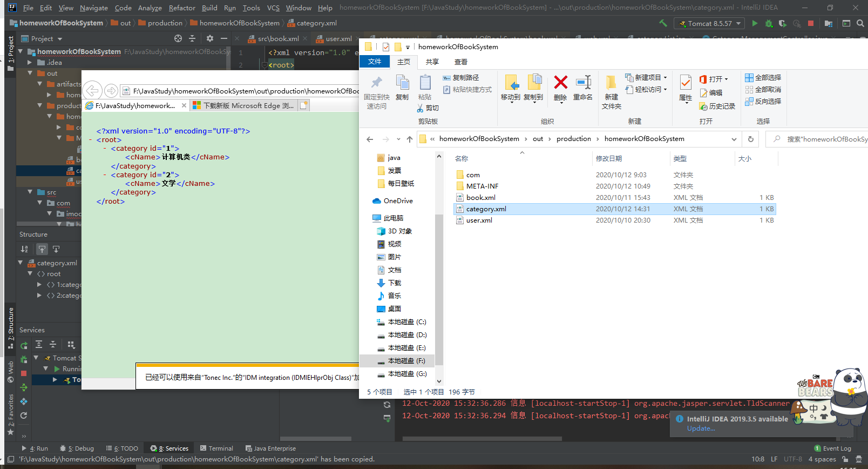Click Collapse All icon in Services toolbar
The height and width of the screenshot is (469, 868).
click(53, 344)
